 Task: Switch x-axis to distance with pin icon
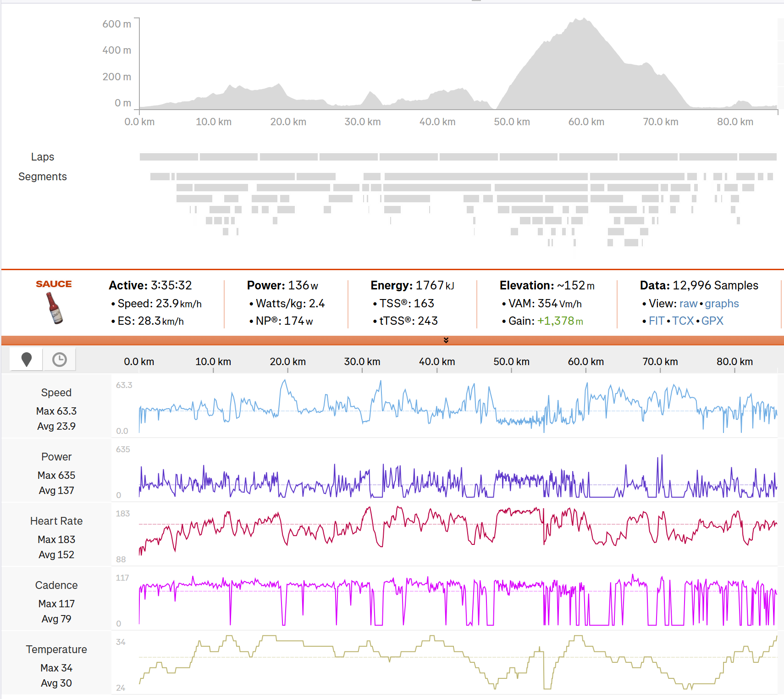(x=27, y=360)
